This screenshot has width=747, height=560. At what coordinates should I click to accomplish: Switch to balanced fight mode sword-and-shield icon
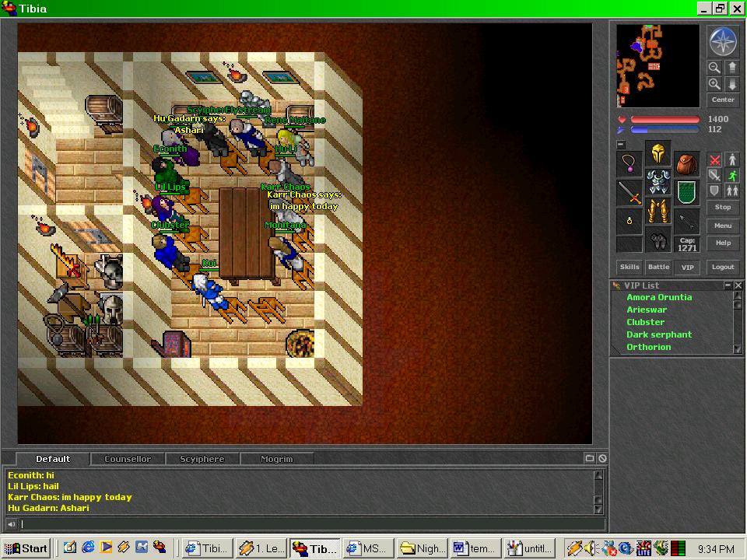[x=714, y=175]
